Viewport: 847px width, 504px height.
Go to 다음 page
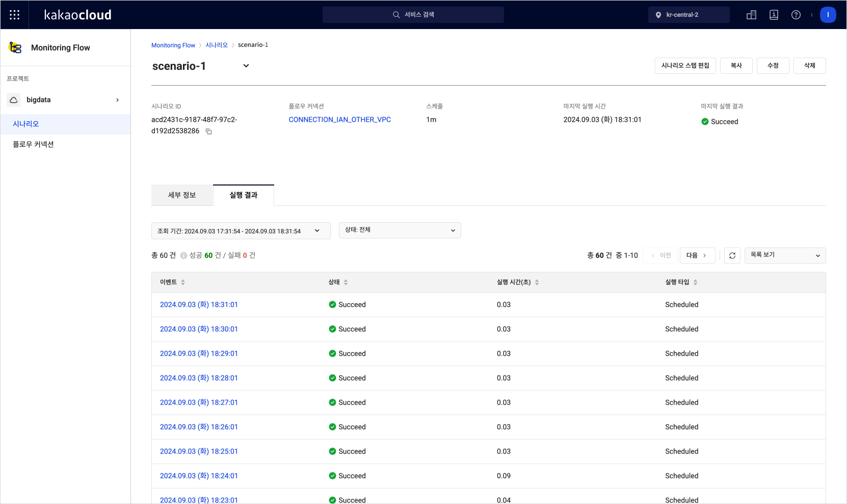(x=698, y=255)
